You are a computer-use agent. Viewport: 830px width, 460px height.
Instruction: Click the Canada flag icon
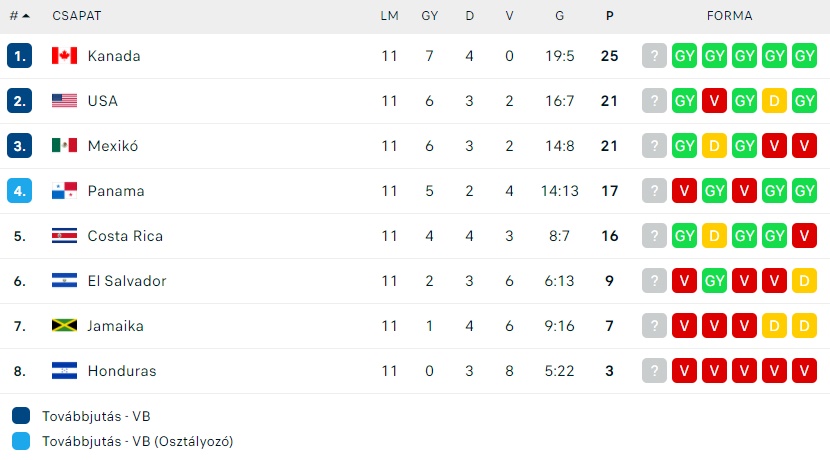[64, 56]
